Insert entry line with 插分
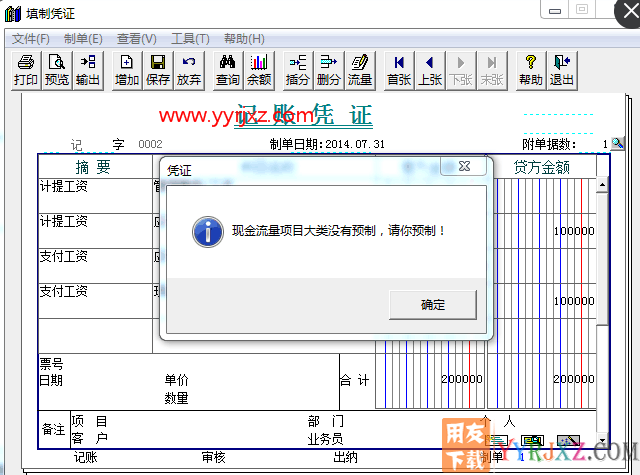Screen dimensions: 640x475 (x=298, y=70)
